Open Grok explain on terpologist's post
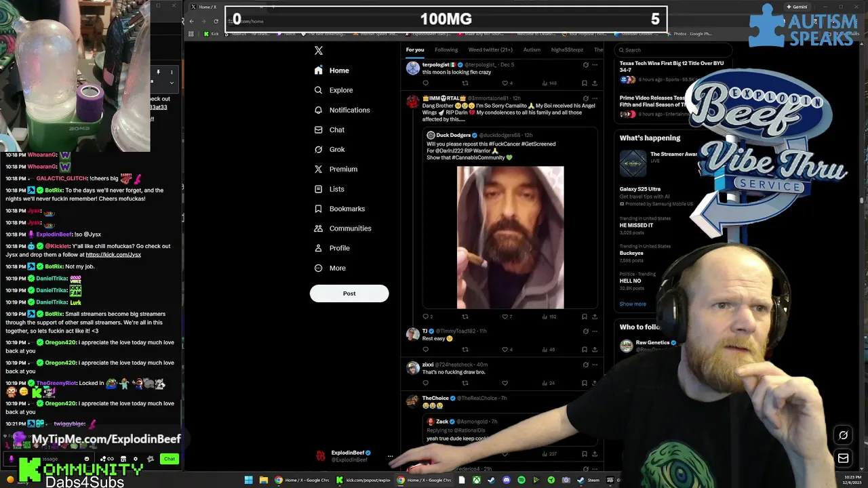The height and width of the screenshot is (488, 868). click(585, 64)
